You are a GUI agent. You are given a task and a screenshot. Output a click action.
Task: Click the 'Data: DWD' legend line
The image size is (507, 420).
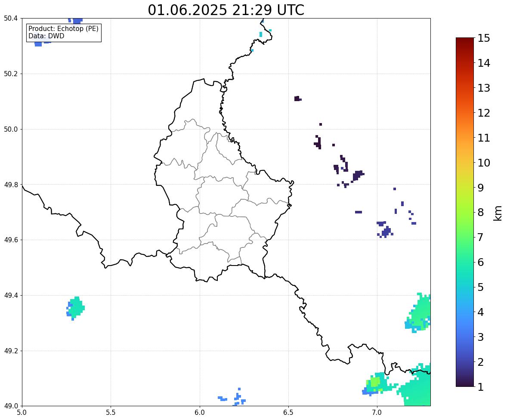point(46,36)
